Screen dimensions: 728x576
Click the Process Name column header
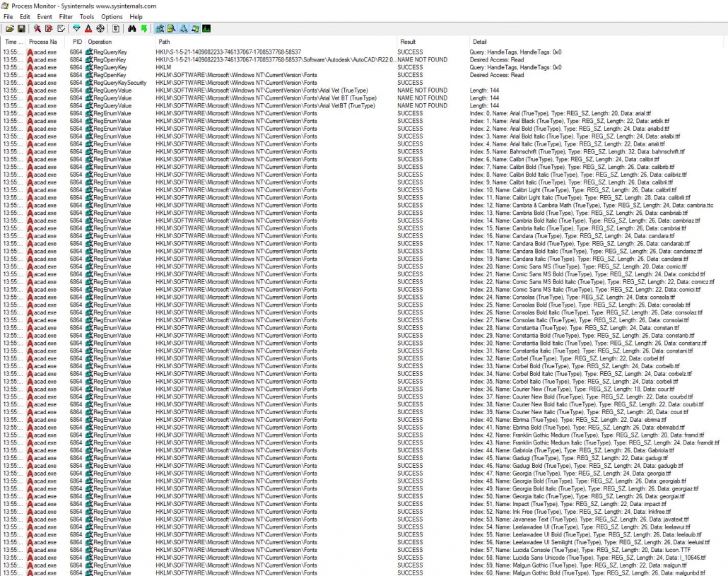(45, 42)
